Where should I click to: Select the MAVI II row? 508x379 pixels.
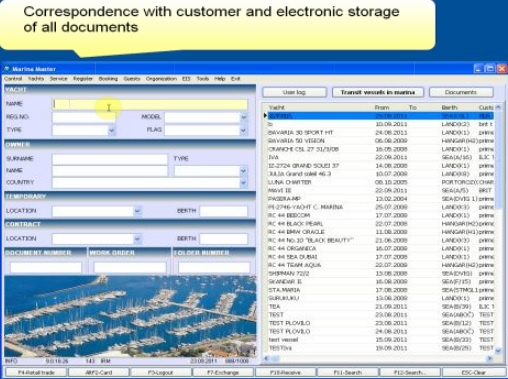pos(380,190)
